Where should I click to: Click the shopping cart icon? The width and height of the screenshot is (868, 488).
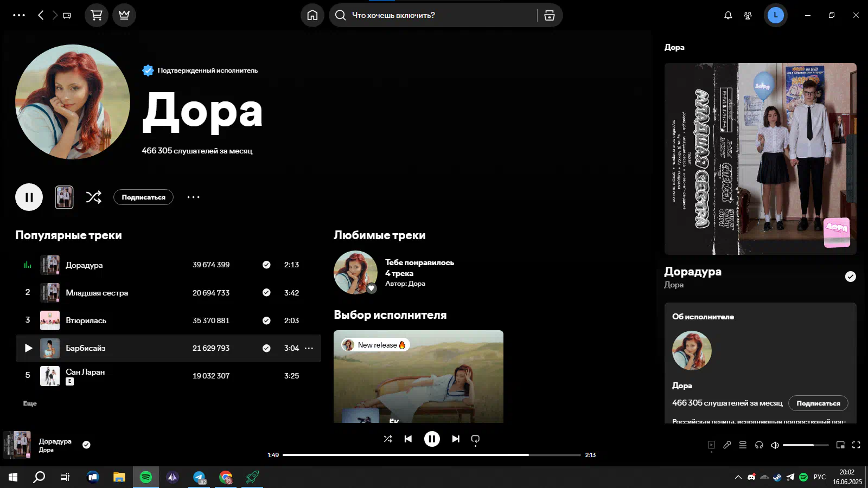(97, 15)
